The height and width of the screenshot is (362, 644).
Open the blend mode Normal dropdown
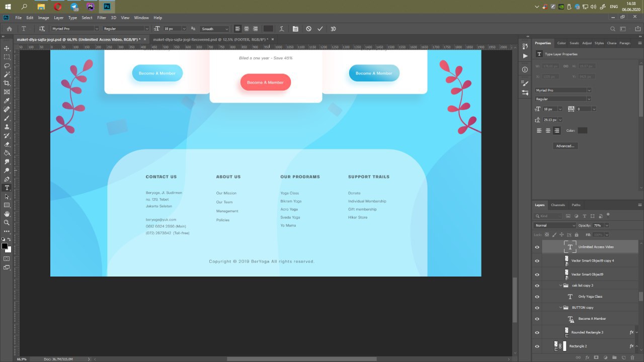[555, 225]
